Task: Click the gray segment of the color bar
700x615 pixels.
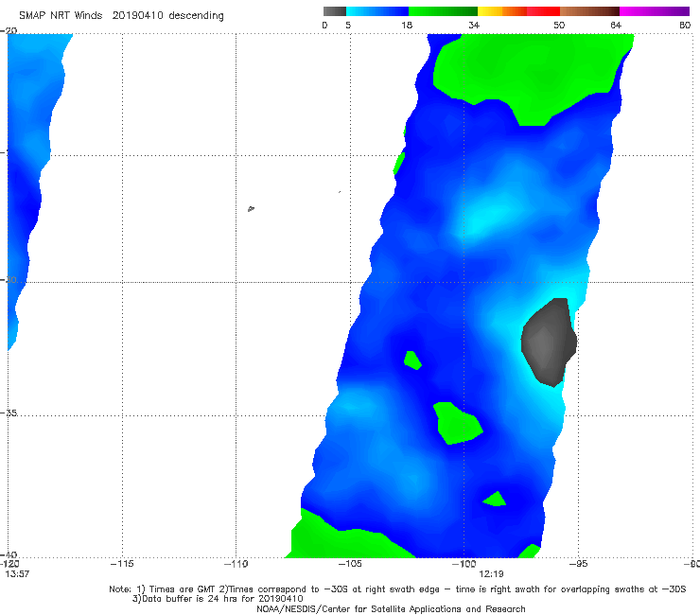Action: 334,11
